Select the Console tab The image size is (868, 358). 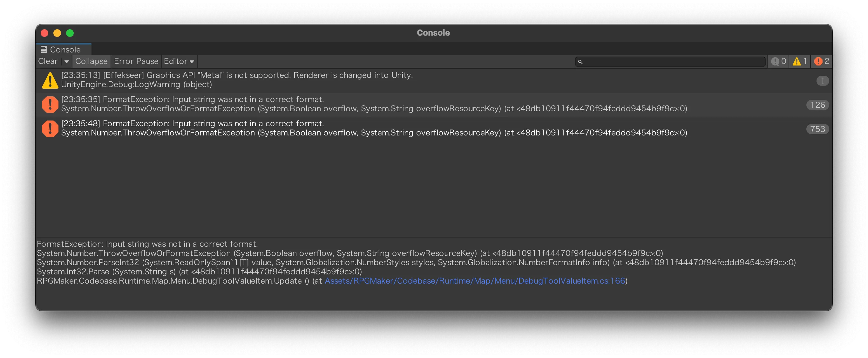point(65,50)
